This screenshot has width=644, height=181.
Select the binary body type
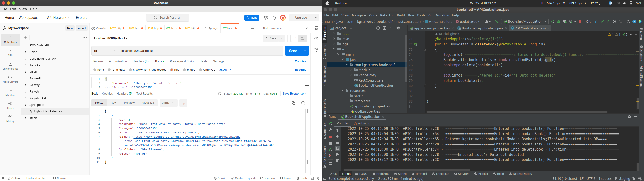click(189, 70)
